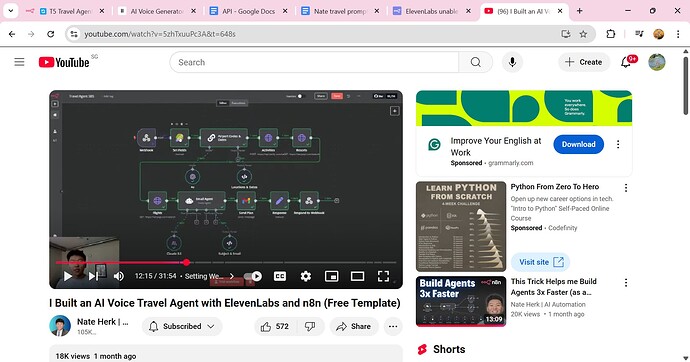Click the 12:15 / 31:54 time display
The image size is (690, 362).
pyautogui.click(x=155, y=276)
